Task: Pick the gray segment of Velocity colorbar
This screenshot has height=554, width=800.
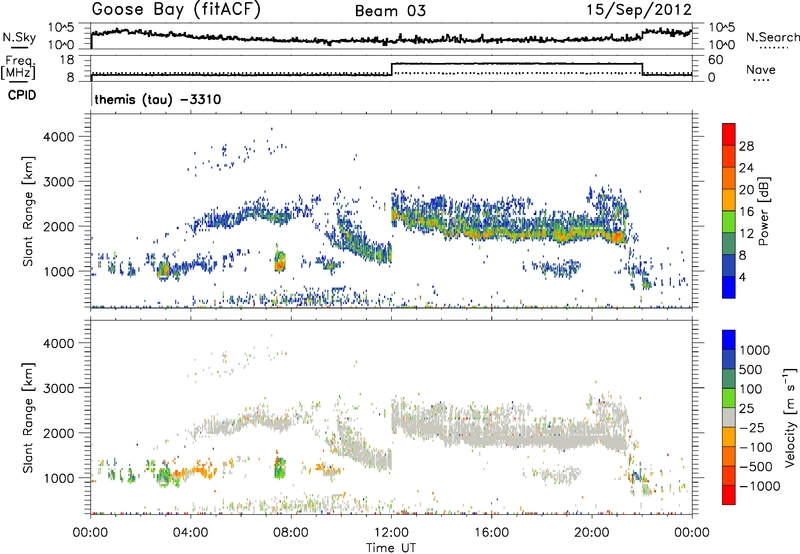Action: point(729,417)
